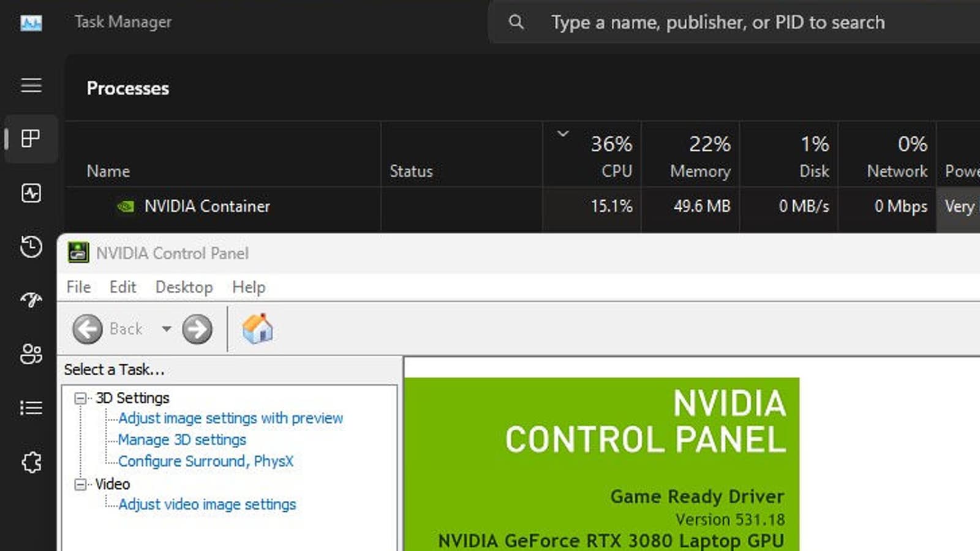Click the NVIDIA Container process icon
The image size is (980, 551).
126,206
